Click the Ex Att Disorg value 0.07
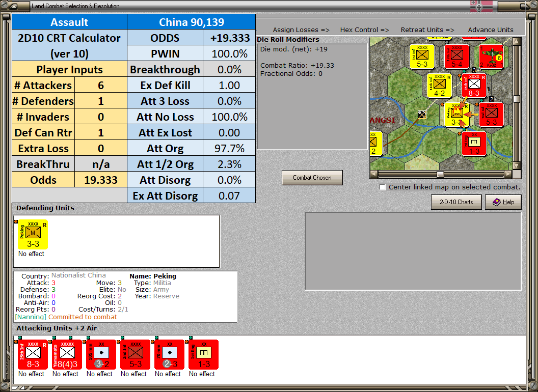The image size is (538, 392). pyautogui.click(x=229, y=195)
